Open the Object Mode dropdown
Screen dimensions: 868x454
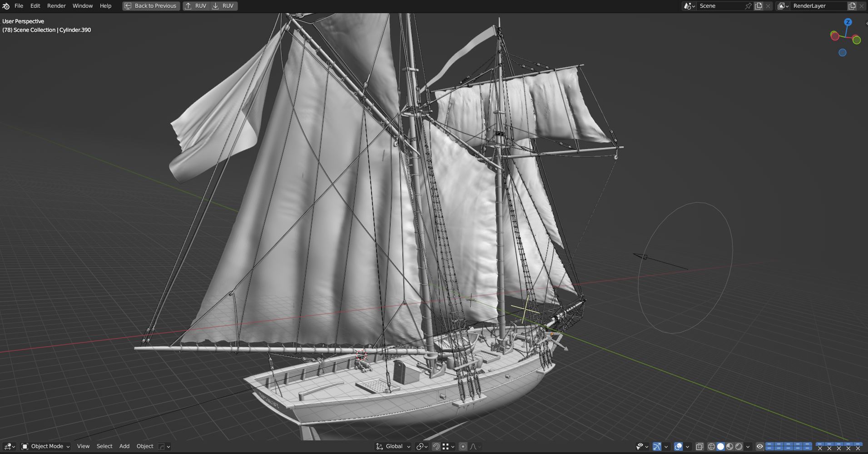click(x=46, y=446)
